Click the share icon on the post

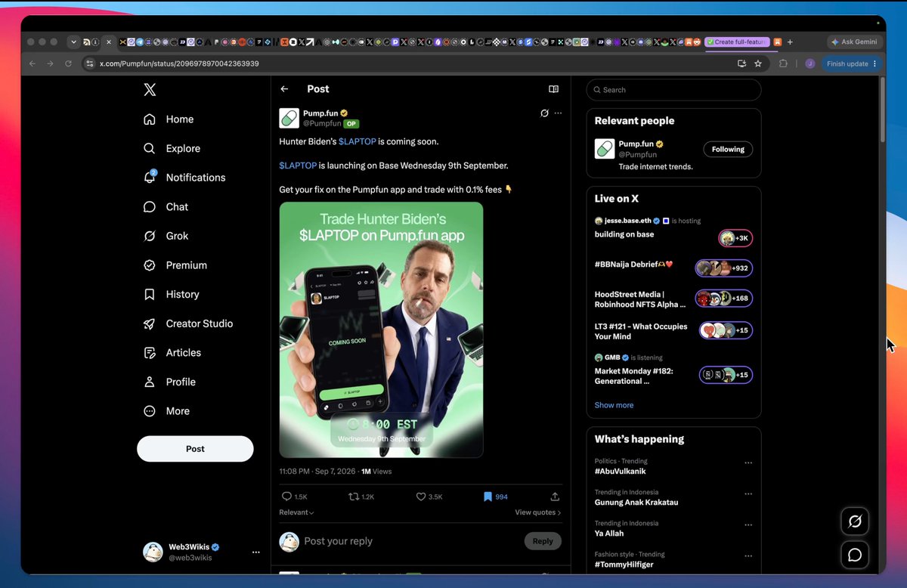pos(555,497)
